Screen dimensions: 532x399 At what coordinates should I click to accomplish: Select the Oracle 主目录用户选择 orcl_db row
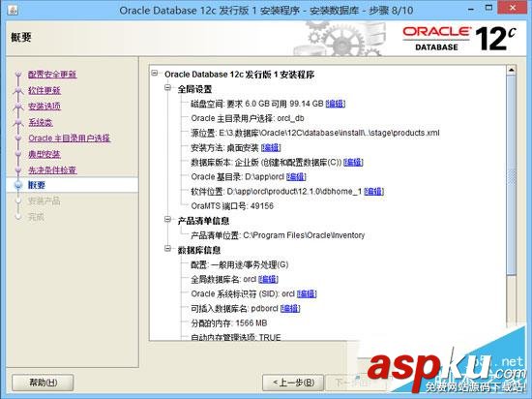[x=248, y=118]
